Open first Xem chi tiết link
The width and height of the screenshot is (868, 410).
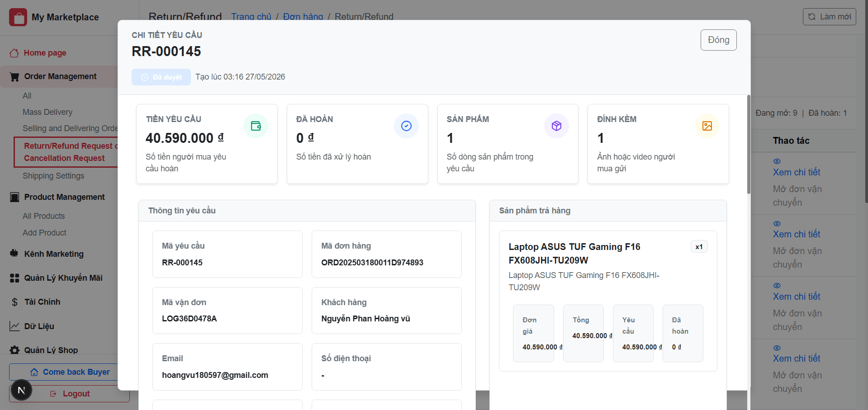(x=797, y=172)
